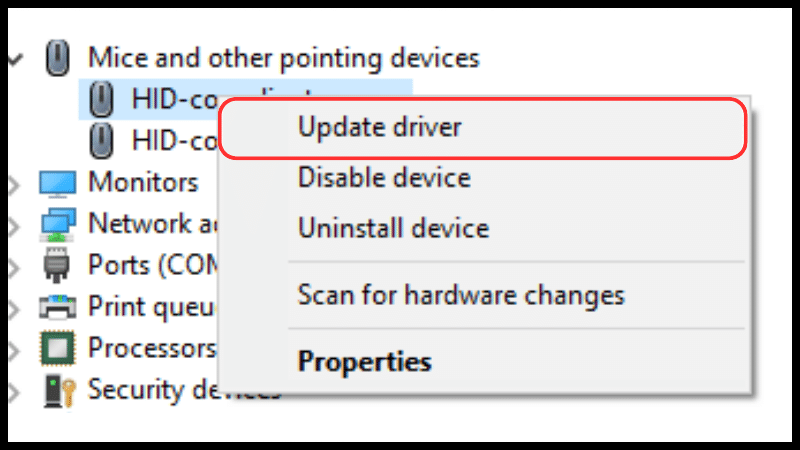This screenshot has height=450, width=800.
Task: Collapse Mice and other pointing devices
Action: click(15, 59)
